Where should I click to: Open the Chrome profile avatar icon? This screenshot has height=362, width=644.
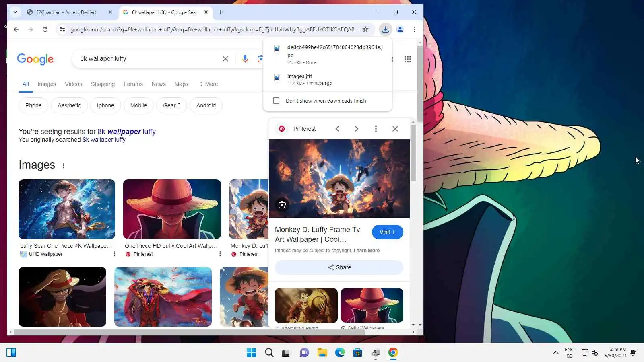pyautogui.click(x=400, y=29)
